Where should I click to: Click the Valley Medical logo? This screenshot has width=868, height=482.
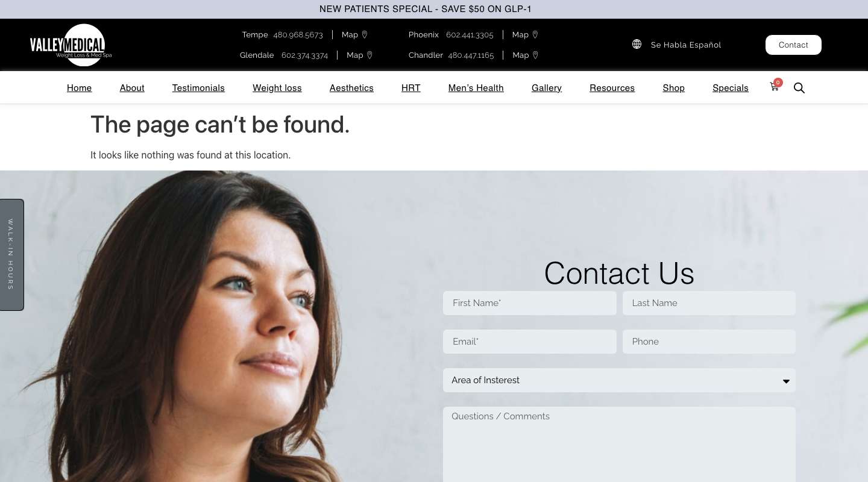(71, 45)
